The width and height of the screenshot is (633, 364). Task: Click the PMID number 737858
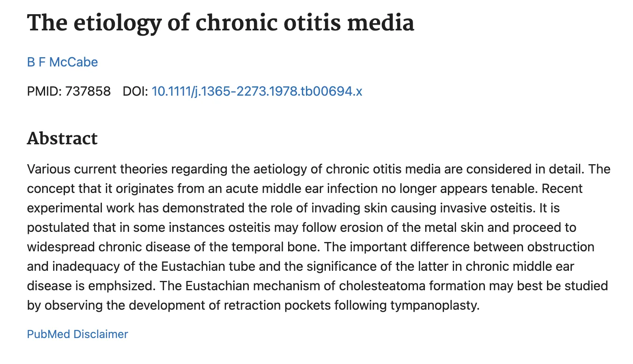(88, 91)
